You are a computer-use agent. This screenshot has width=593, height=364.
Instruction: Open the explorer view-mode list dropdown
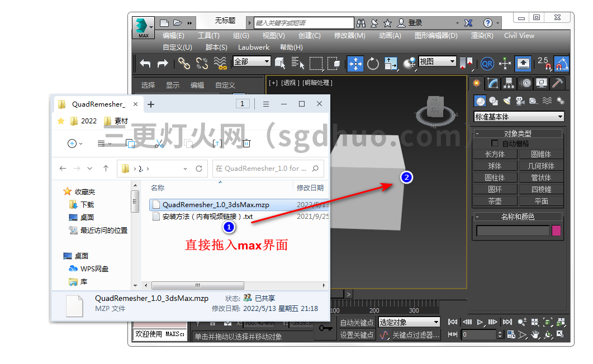[x=105, y=143]
